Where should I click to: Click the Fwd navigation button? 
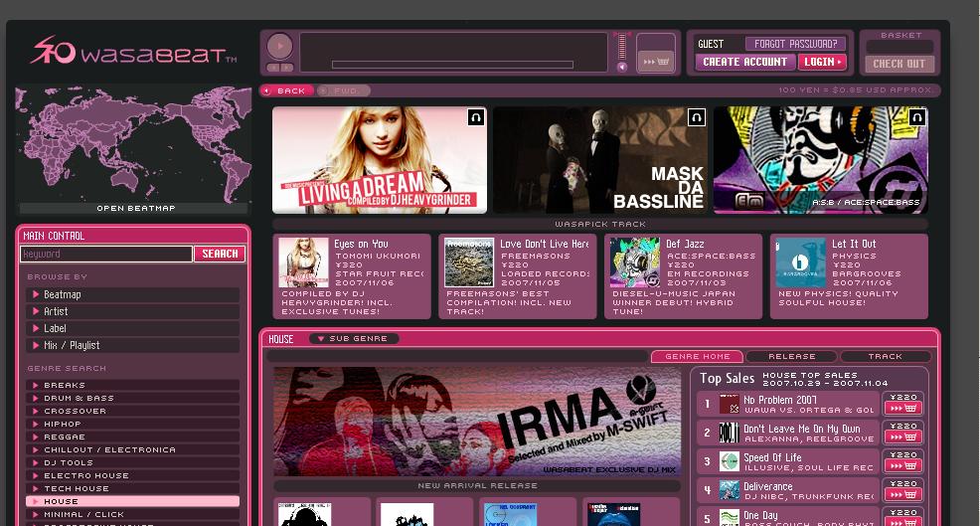click(344, 90)
